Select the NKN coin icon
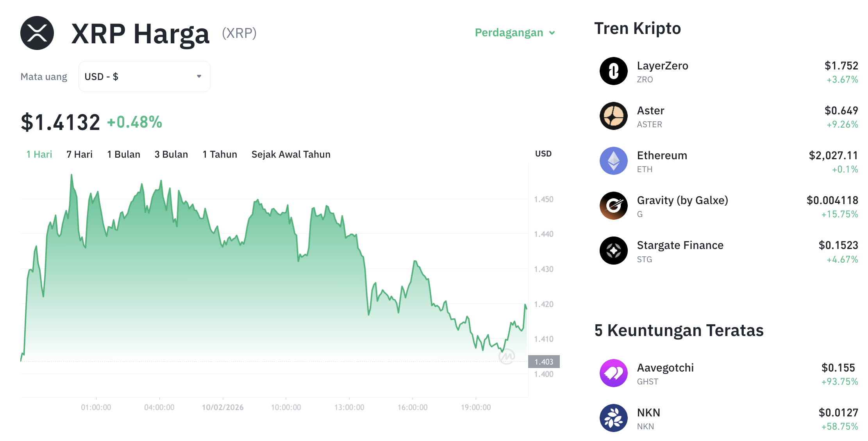 pyautogui.click(x=614, y=418)
